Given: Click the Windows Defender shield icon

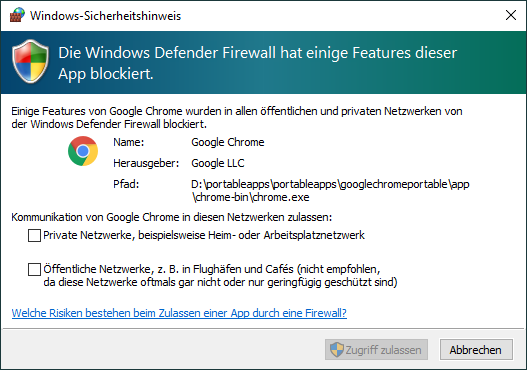Looking at the screenshot, I should [x=30, y=61].
